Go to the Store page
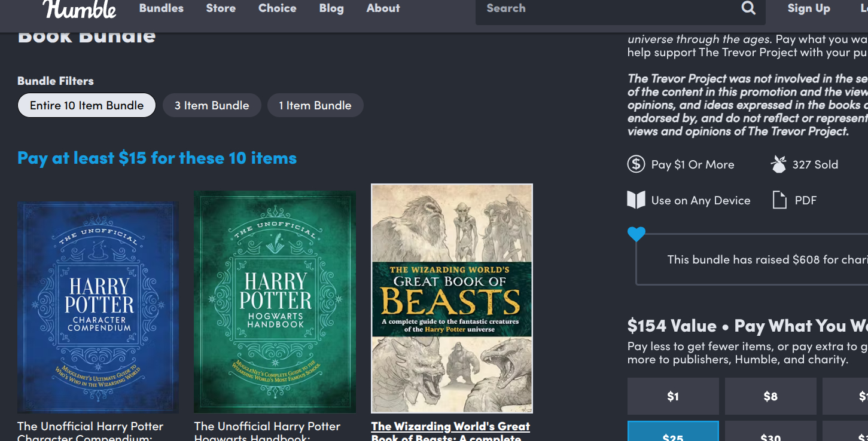The image size is (868, 441). click(221, 8)
